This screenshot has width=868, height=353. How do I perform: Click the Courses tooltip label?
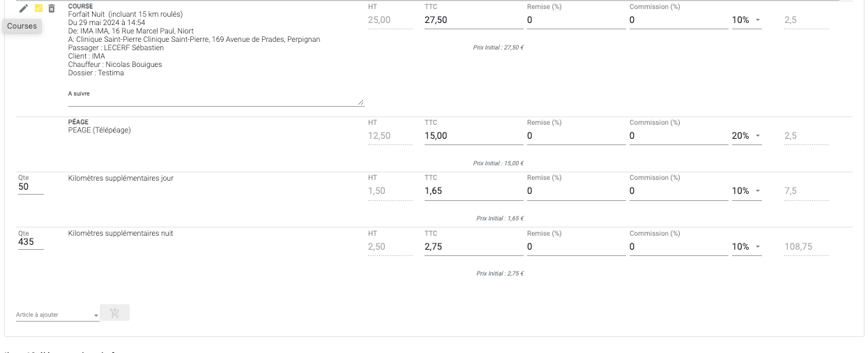pos(22,26)
